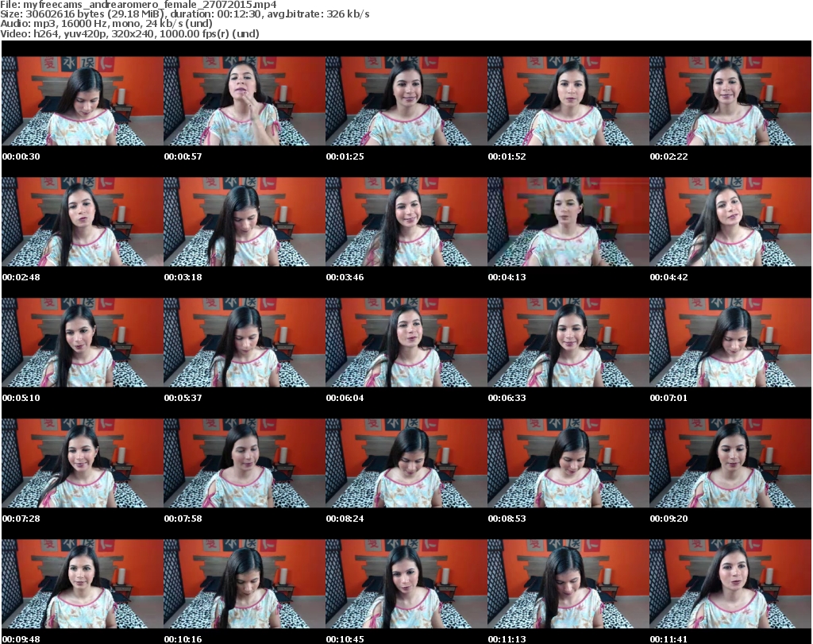The width and height of the screenshot is (813, 644).
Task: Click the Size and duration info line
Action: [x=184, y=14]
